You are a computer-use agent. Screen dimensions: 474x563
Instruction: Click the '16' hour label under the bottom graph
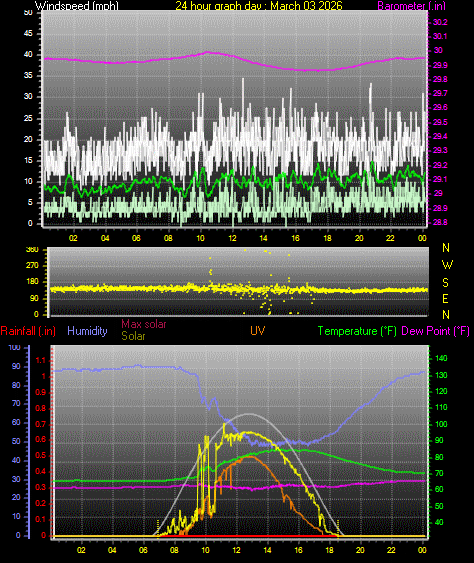coord(298,550)
